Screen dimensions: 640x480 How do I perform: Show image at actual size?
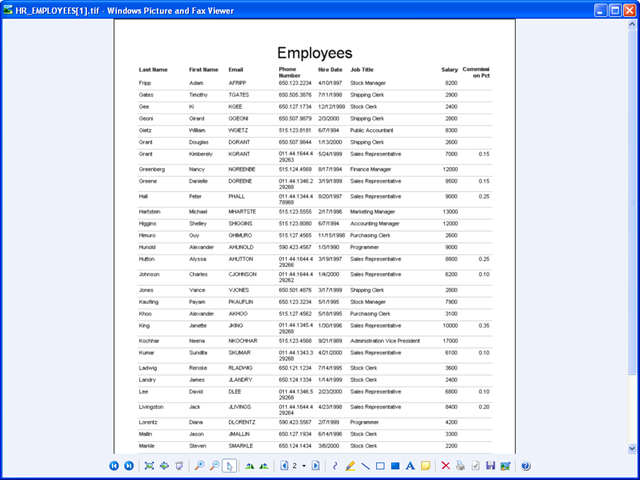[164, 466]
